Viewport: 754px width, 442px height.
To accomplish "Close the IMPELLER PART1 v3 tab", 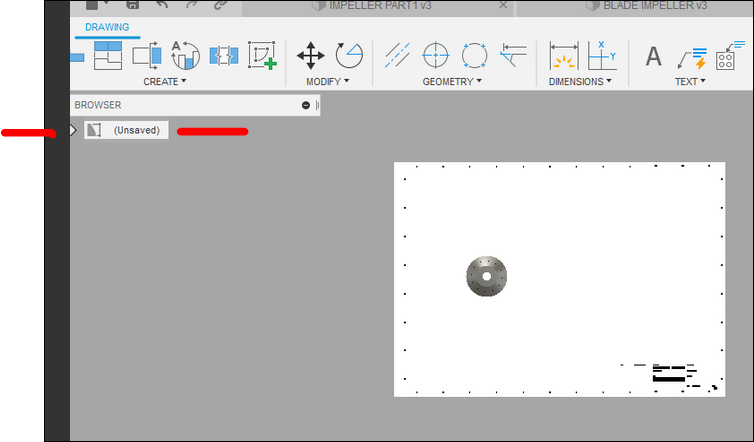I will (x=503, y=5).
